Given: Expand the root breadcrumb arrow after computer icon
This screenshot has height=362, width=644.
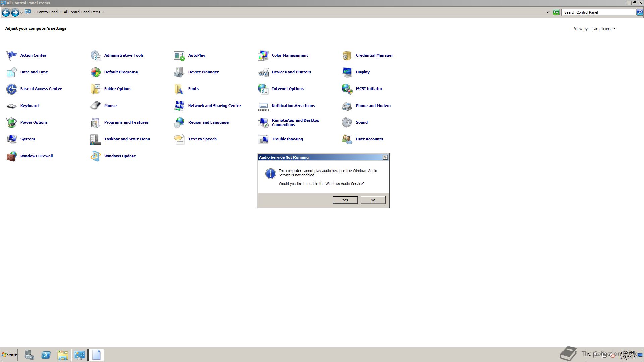Looking at the screenshot, I should point(34,12).
